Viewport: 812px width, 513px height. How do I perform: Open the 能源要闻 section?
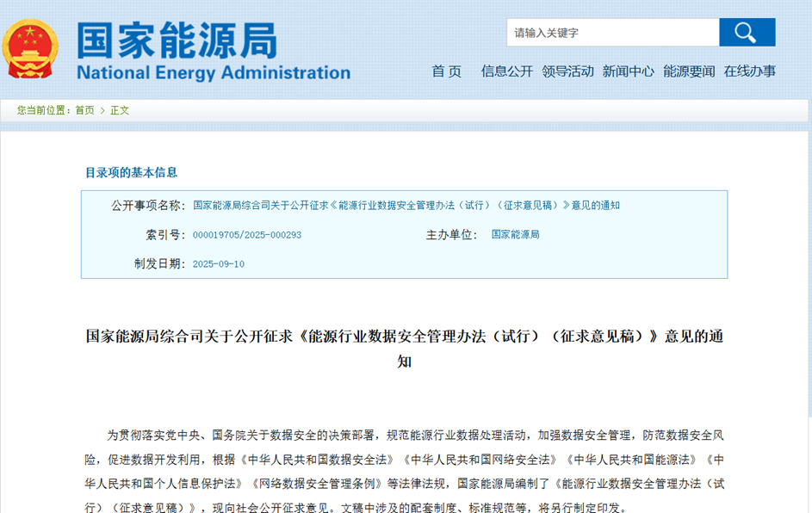(689, 71)
